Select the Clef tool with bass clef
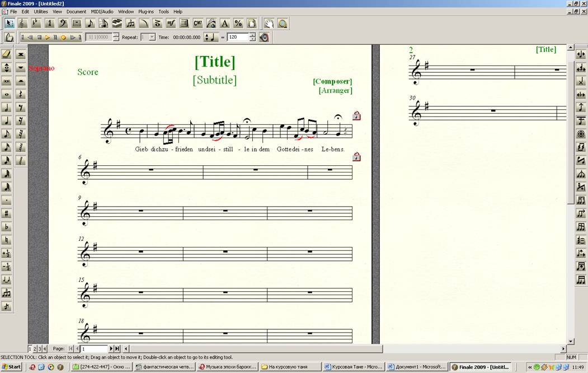588x373 pixels. [x=63, y=23]
